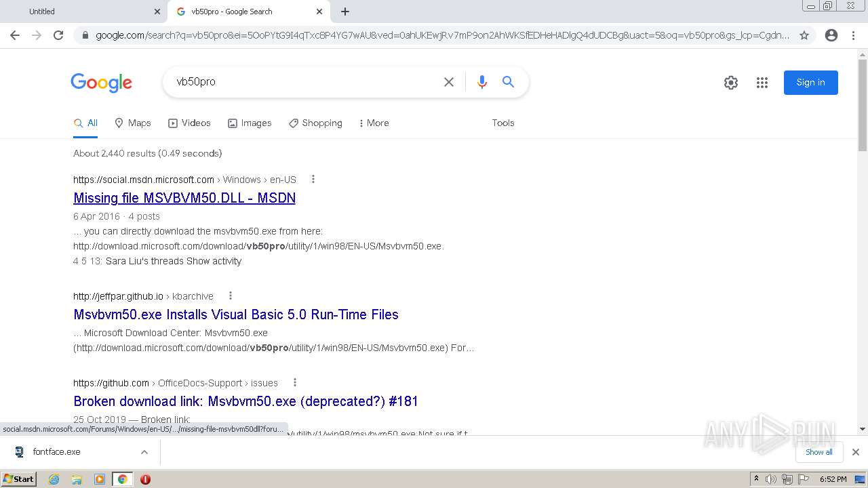Click the red Opera taskbar icon
Image resolution: width=868 pixels, height=488 pixels.
[x=145, y=479]
